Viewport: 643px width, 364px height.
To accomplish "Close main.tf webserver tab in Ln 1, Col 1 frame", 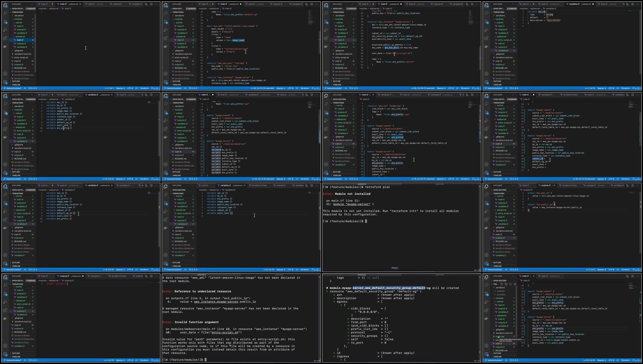I will coord(80,4).
